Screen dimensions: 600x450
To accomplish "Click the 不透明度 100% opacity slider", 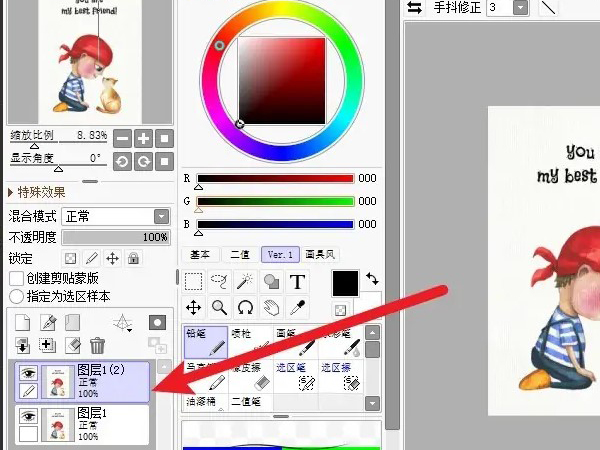I will pyautogui.click(x=116, y=238).
